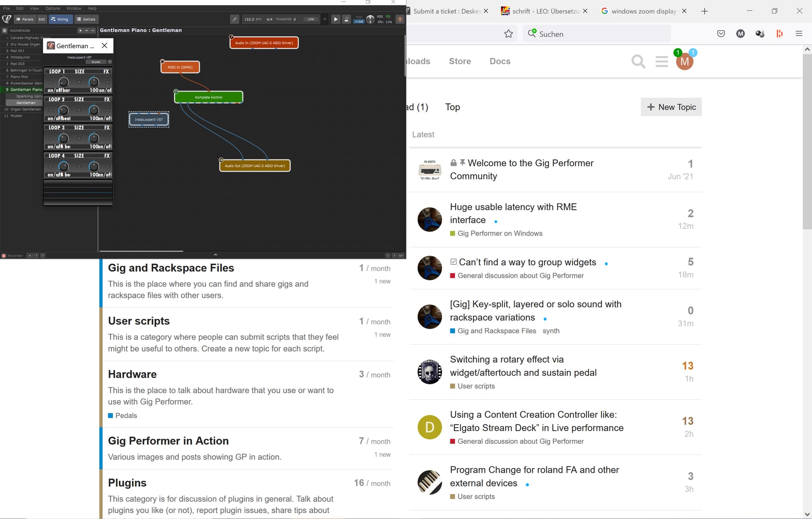Toggle LOOP 2 on/off switch

pos(50,110)
